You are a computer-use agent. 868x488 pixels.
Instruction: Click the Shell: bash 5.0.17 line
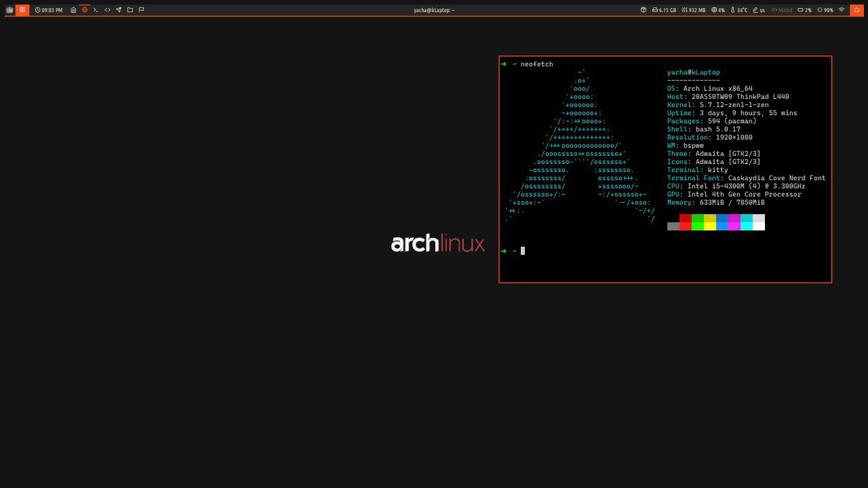(x=703, y=129)
